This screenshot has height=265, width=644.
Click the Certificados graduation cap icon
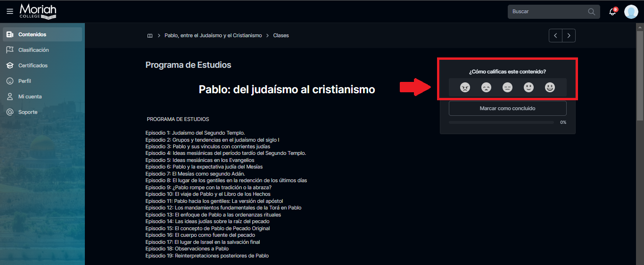pyautogui.click(x=10, y=65)
